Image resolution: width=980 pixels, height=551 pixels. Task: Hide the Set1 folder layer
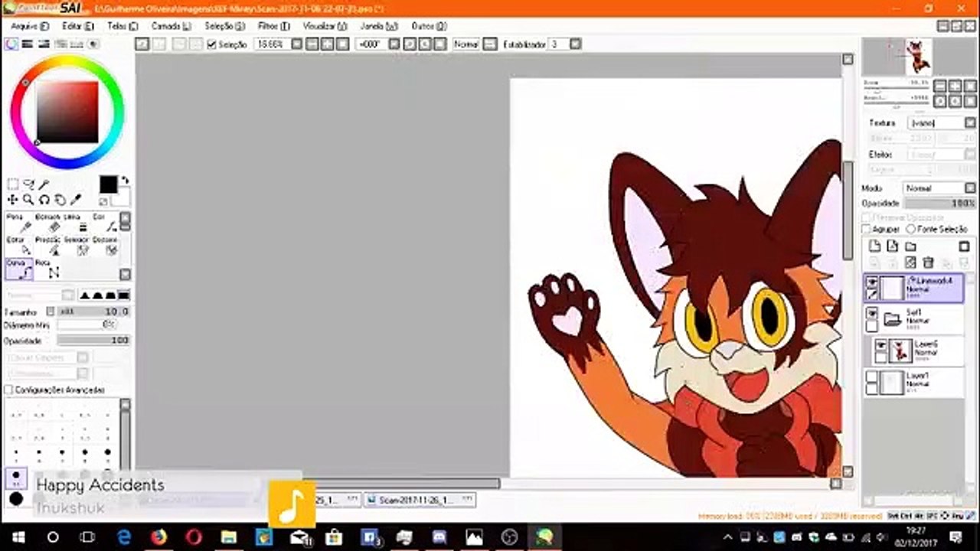pos(872,313)
